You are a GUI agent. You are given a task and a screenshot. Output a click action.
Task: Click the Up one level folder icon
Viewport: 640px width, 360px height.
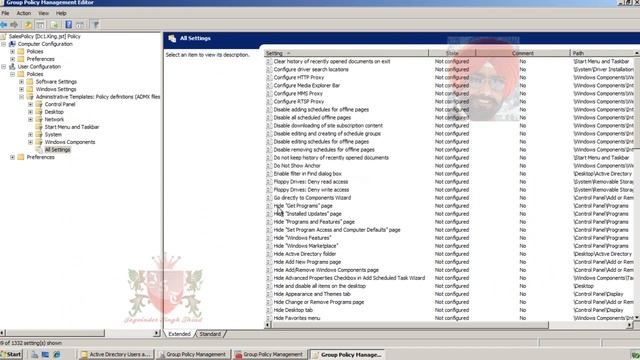point(28,25)
